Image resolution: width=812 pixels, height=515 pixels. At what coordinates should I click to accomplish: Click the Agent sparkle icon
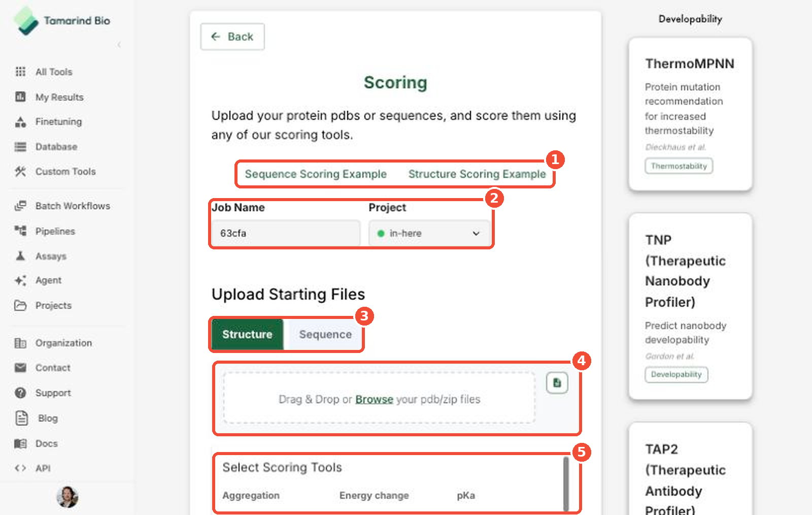(x=20, y=280)
